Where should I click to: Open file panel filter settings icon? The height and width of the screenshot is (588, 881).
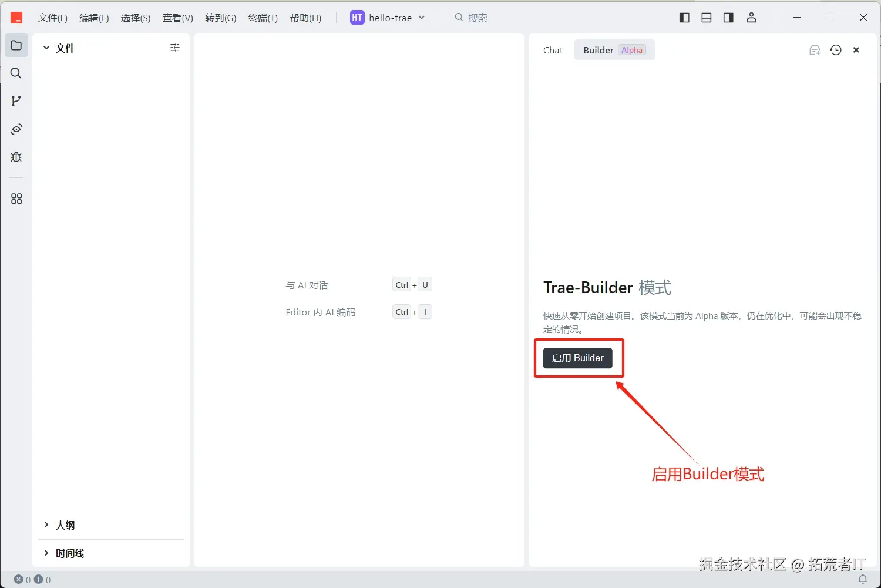175,48
